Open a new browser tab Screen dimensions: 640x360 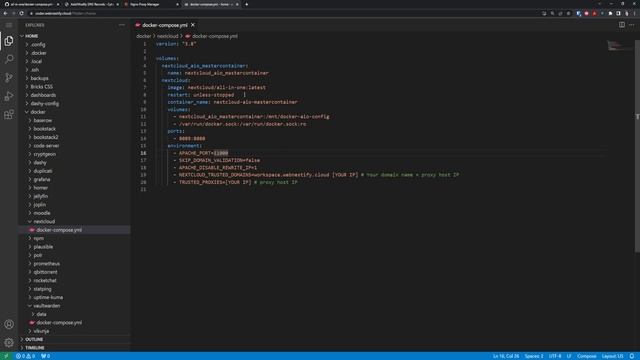(247, 4)
